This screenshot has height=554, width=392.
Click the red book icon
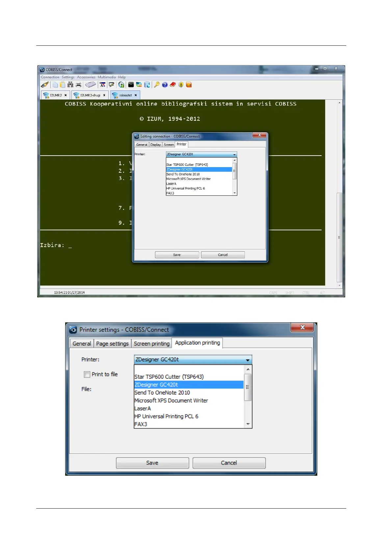click(173, 85)
